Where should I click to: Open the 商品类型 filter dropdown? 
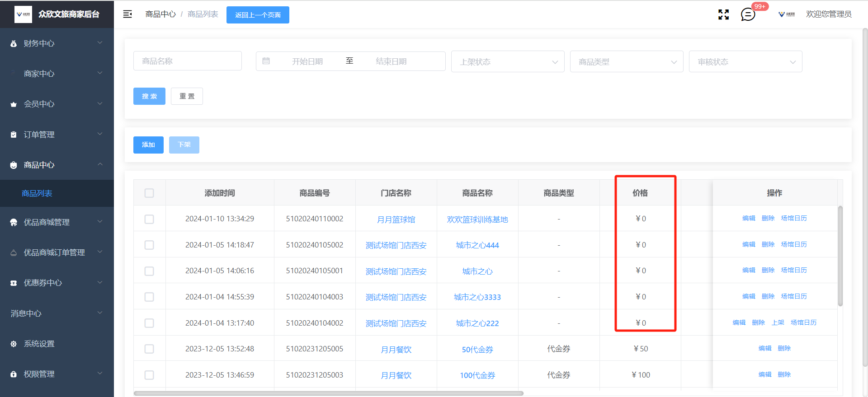point(627,61)
